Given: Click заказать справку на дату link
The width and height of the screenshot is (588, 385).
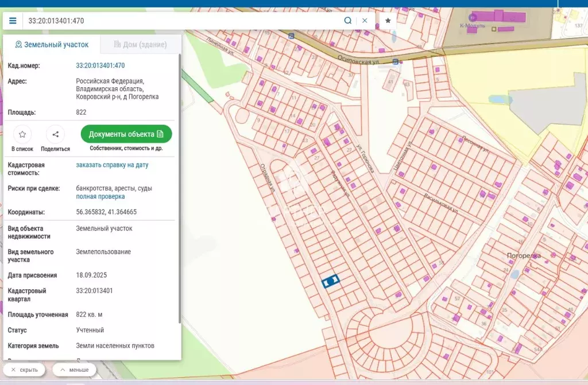Looking at the screenshot, I should point(112,165).
